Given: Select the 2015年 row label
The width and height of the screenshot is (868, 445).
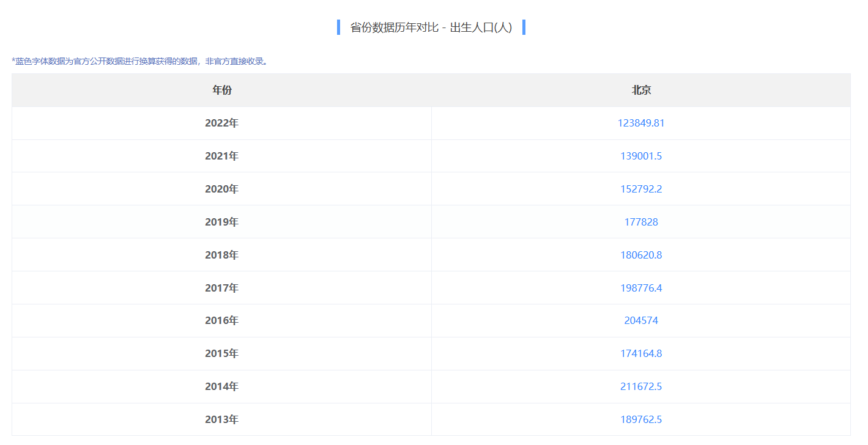Looking at the screenshot, I should 222,353.
